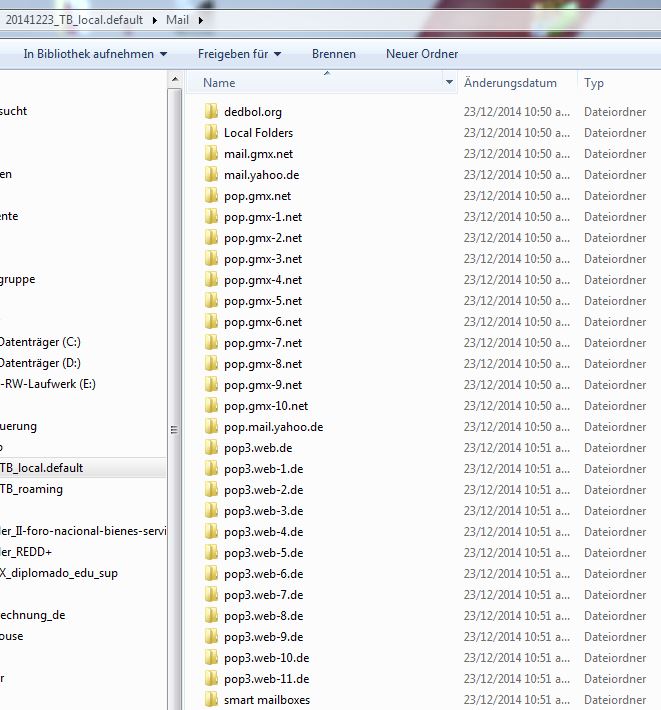The height and width of the screenshot is (710, 661).
Task: Select the pop3.web-8.de folder name
Action: (x=263, y=616)
